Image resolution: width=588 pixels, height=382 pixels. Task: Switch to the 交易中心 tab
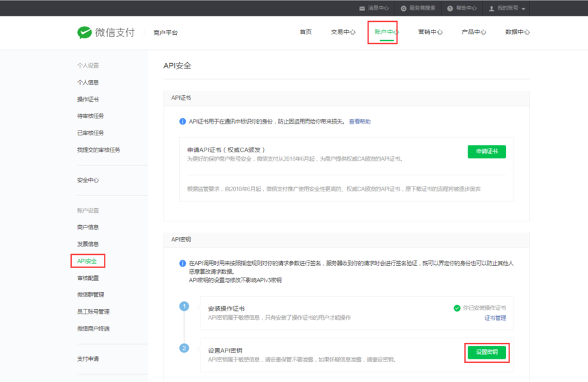point(343,32)
